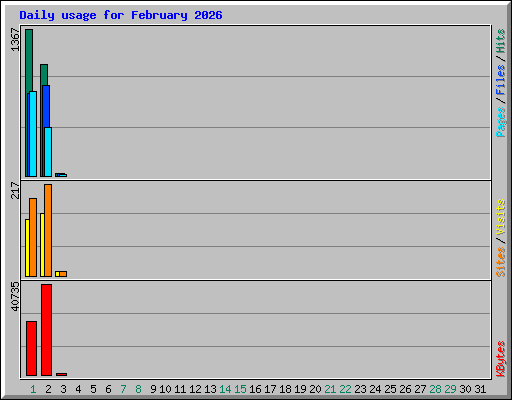The height and width of the screenshot is (400, 512).
Task: Click day label 1 on the x-axis
Action: coord(33,389)
